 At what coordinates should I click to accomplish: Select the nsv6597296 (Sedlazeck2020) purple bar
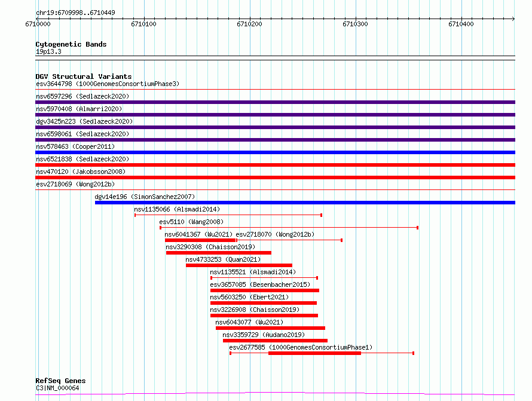tap(275, 102)
